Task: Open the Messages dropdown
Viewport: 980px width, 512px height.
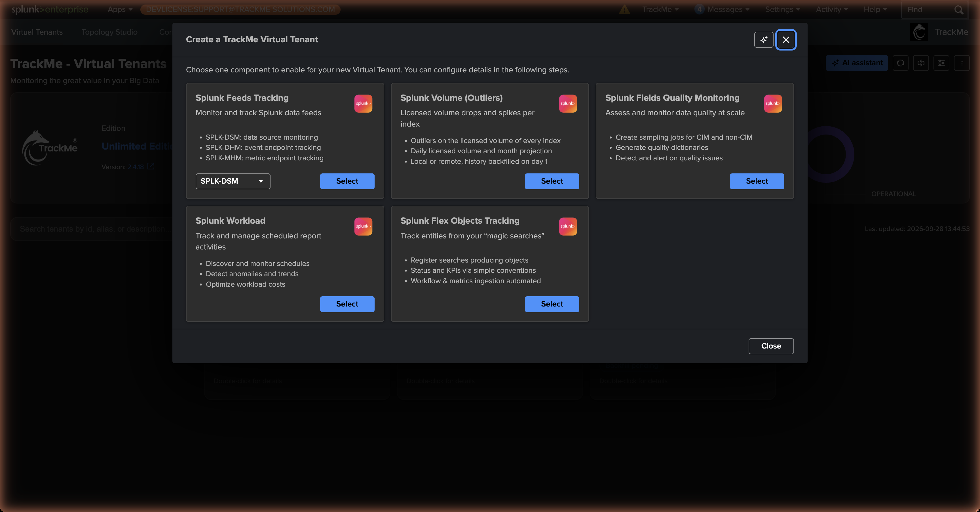Action: pos(722,10)
